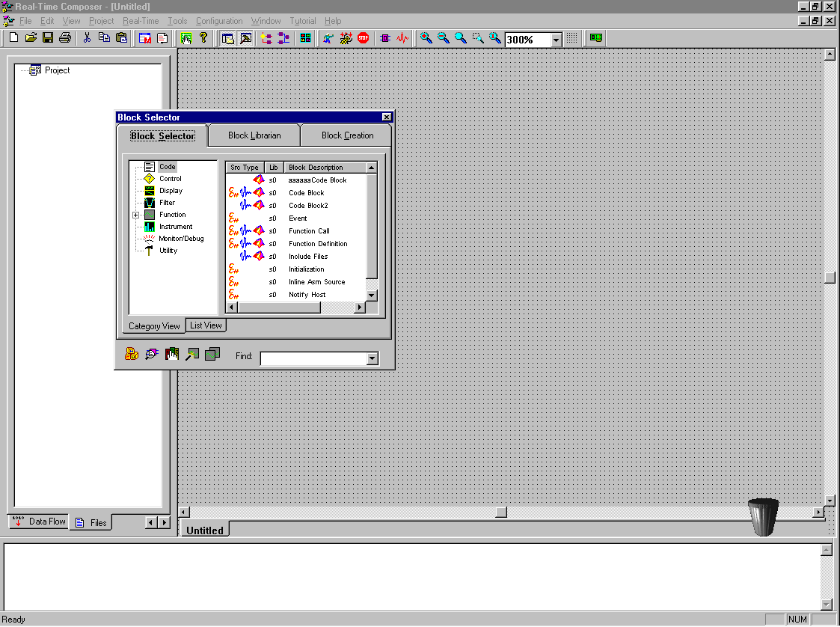Click the red waveform toolbar icon
Image resolution: width=840 pixels, height=627 pixels.
tap(402, 38)
